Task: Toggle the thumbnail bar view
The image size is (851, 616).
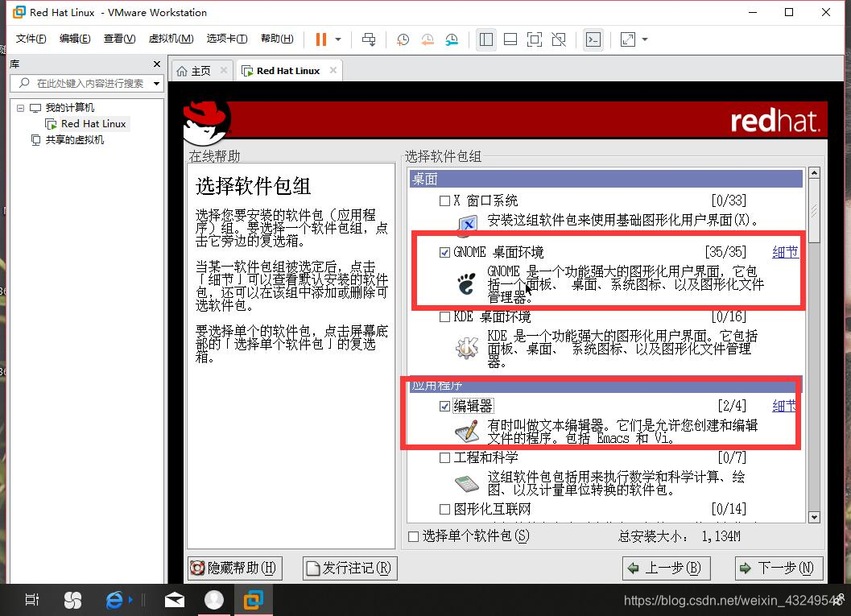Action: (x=510, y=39)
